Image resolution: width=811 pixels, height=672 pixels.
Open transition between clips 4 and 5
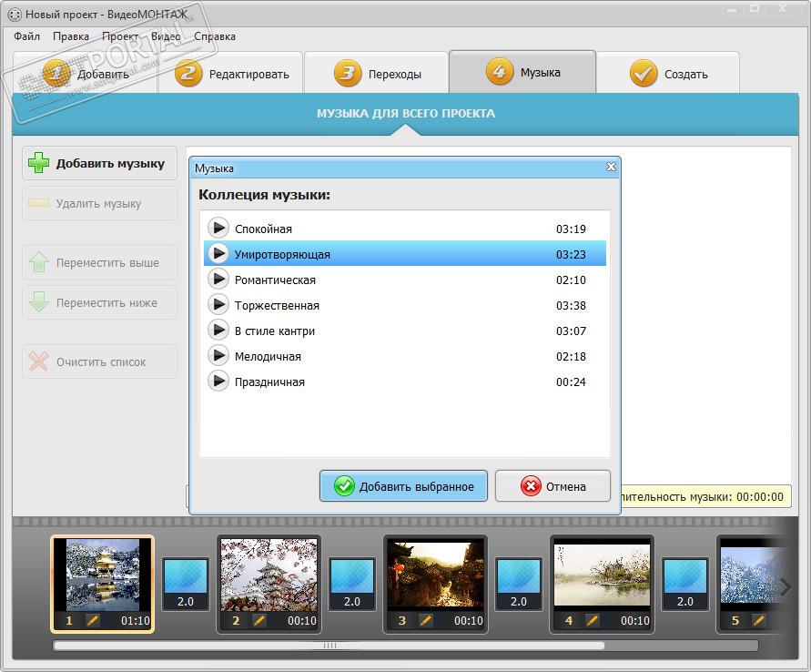tap(685, 584)
